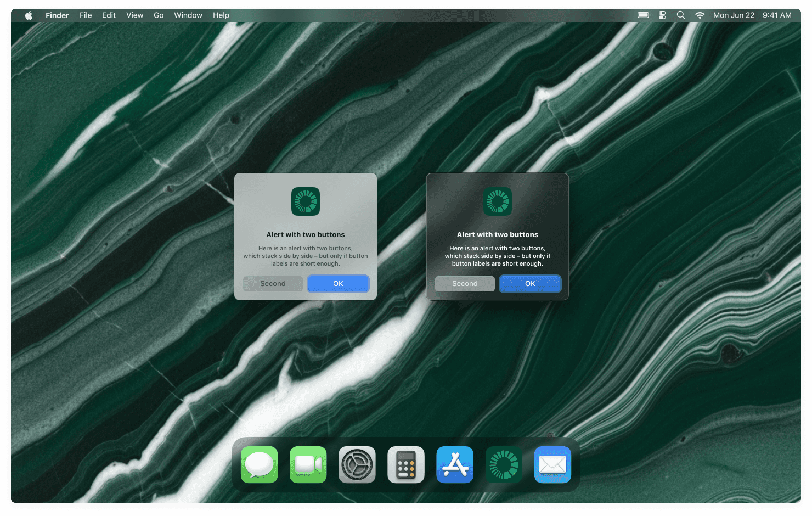Click the light alert's title text
The height and width of the screenshot is (516, 812).
pos(306,234)
